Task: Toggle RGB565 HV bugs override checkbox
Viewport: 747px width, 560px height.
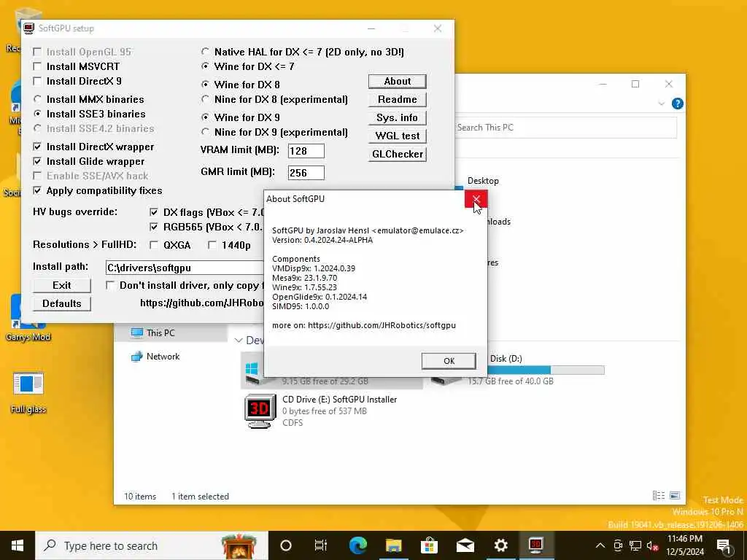Action: [x=154, y=227]
